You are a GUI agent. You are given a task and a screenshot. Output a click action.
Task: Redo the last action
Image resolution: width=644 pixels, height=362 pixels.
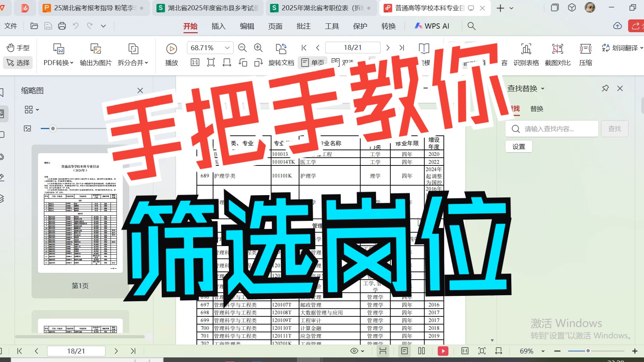coord(90,26)
